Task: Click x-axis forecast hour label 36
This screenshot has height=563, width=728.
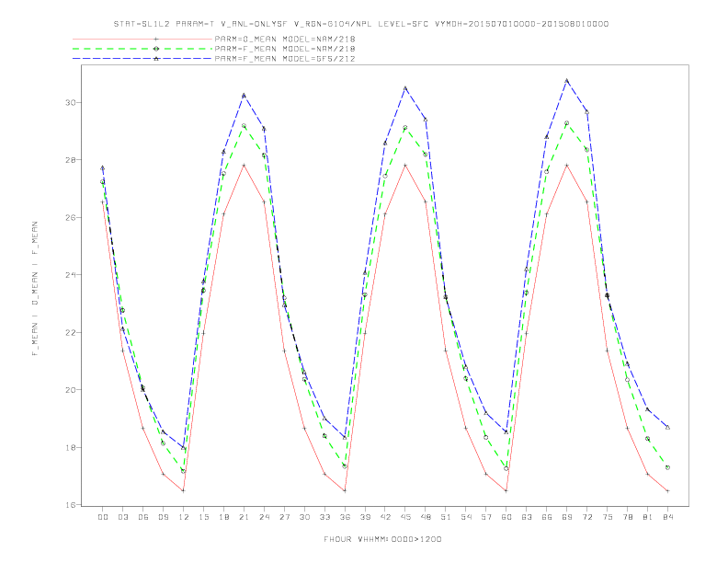Action: [x=345, y=517]
